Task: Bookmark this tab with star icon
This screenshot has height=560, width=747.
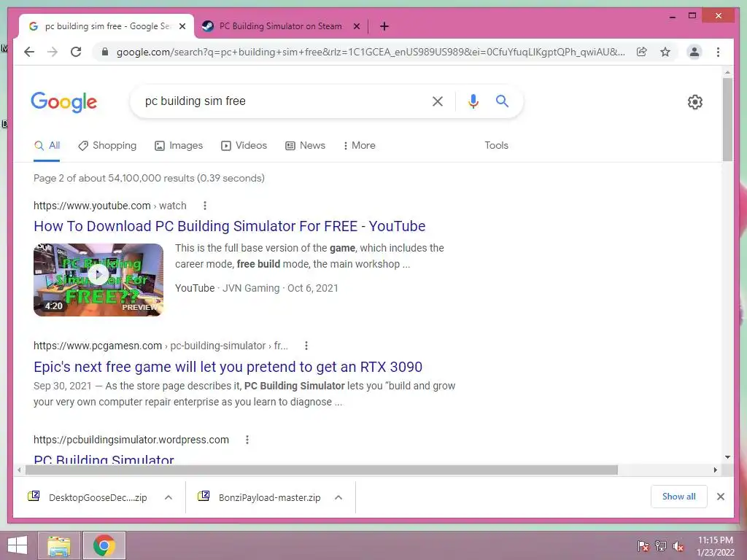Action: [x=665, y=52]
